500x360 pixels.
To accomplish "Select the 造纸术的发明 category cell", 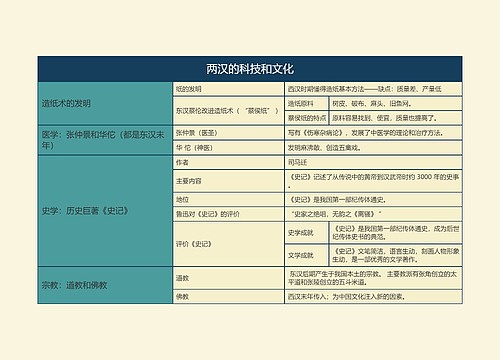I will (105, 104).
